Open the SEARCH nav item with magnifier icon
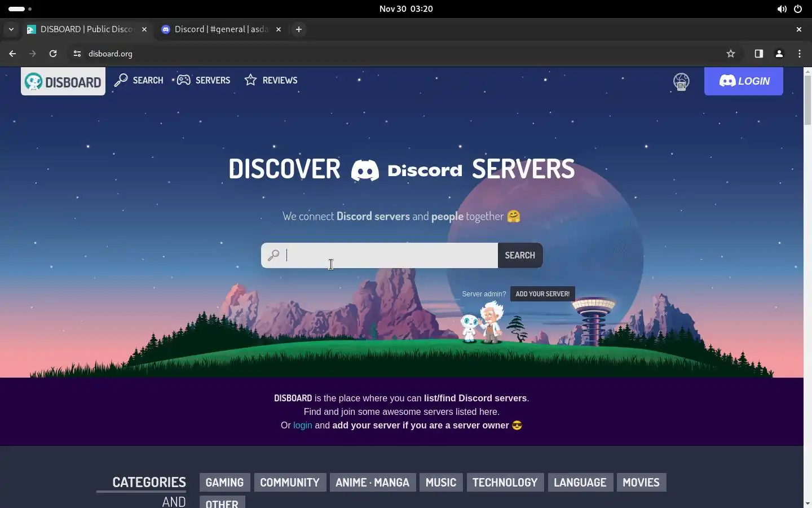This screenshot has height=508, width=812. click(x=139, y=80)
